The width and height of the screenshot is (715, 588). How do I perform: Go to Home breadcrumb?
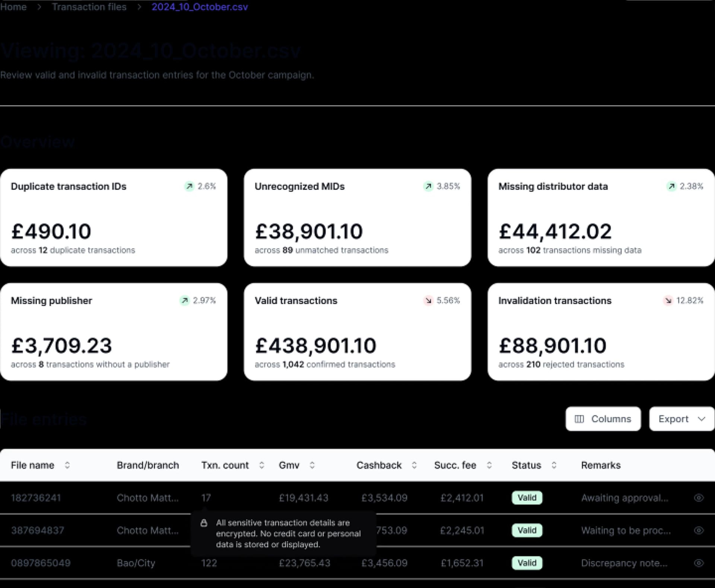[13, 7]
